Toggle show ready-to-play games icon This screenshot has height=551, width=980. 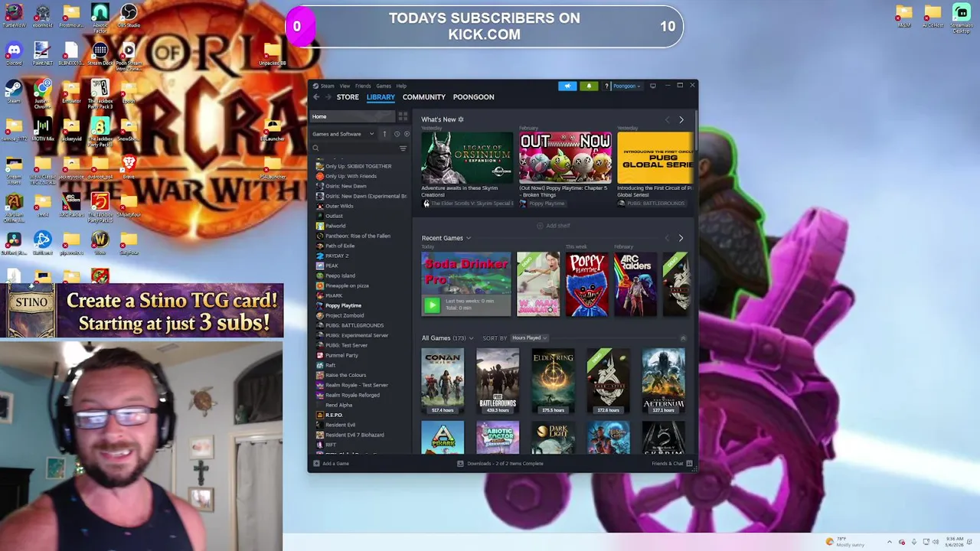click(407, 134)
